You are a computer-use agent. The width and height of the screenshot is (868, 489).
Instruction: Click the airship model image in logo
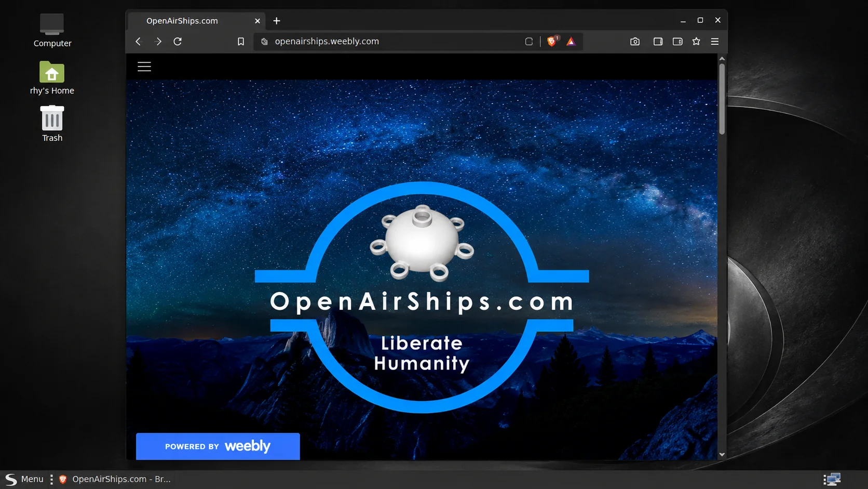click(422, 243)
